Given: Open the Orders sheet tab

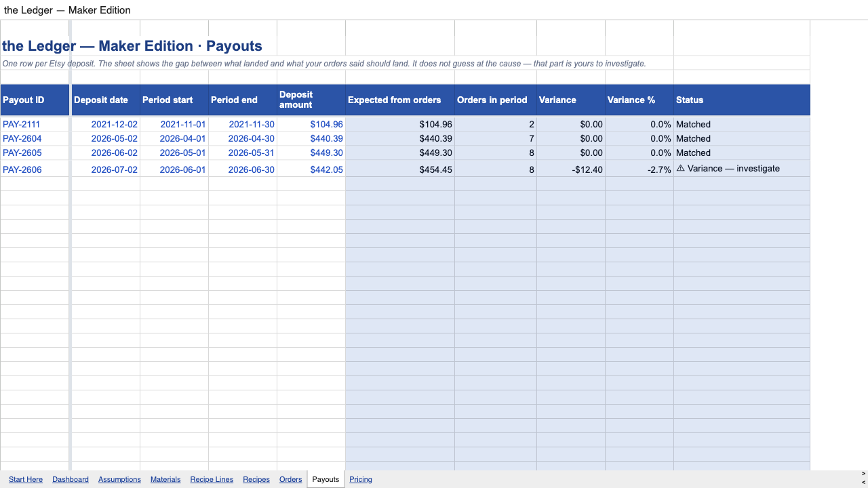Looking at the screenshot, I should point(291,479).
